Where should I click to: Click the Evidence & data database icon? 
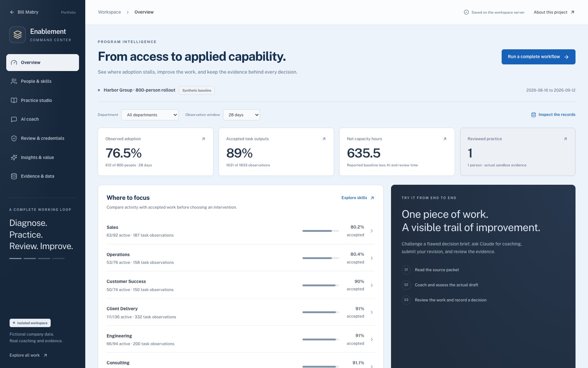tap(14, 176)
